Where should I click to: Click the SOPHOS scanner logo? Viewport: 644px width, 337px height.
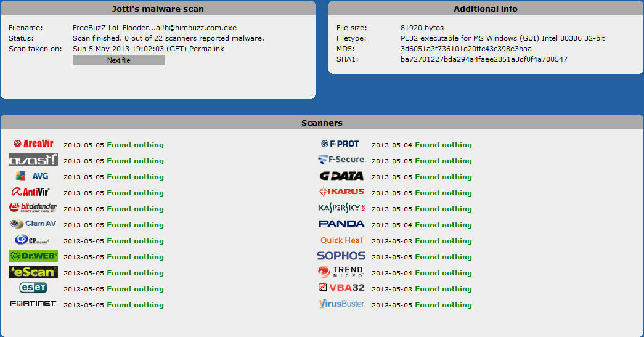[x=341, y=256]
